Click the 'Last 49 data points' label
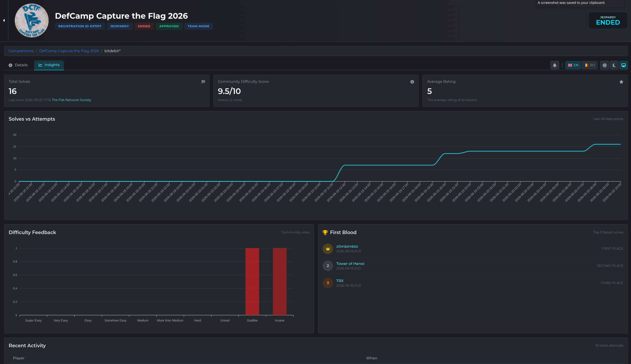Viewport: 631px width, 364px height. [x=608, y=119]
